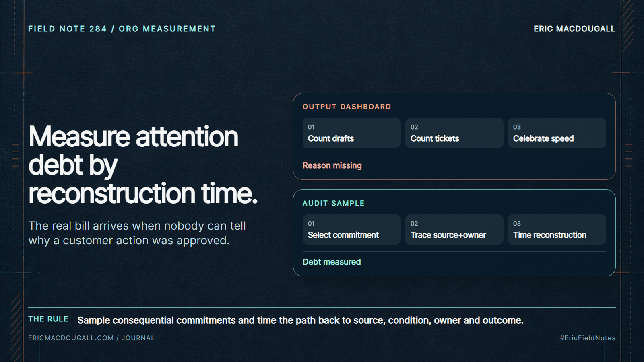644x362 pixels.
Task: Click the FIELD NOTE 284 / ORG MEASUREMENT header
Action: point(122,29)
